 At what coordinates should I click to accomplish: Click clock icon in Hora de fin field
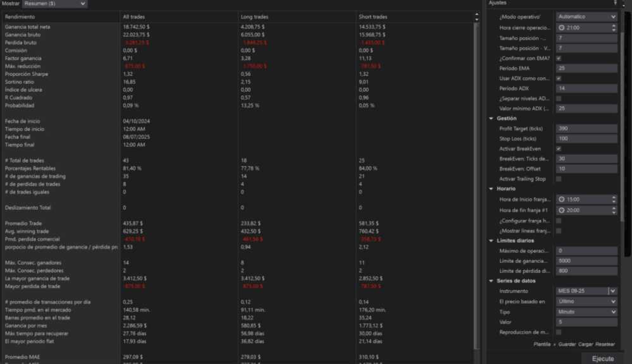pos(561,210)
